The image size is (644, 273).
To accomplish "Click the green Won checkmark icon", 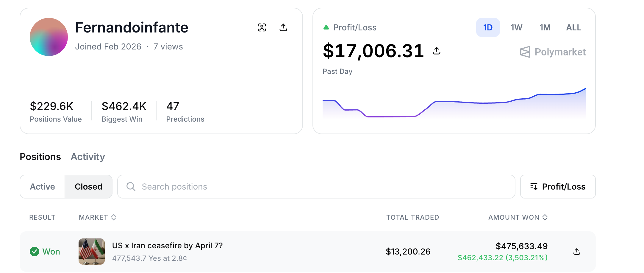I will point(35,252).
